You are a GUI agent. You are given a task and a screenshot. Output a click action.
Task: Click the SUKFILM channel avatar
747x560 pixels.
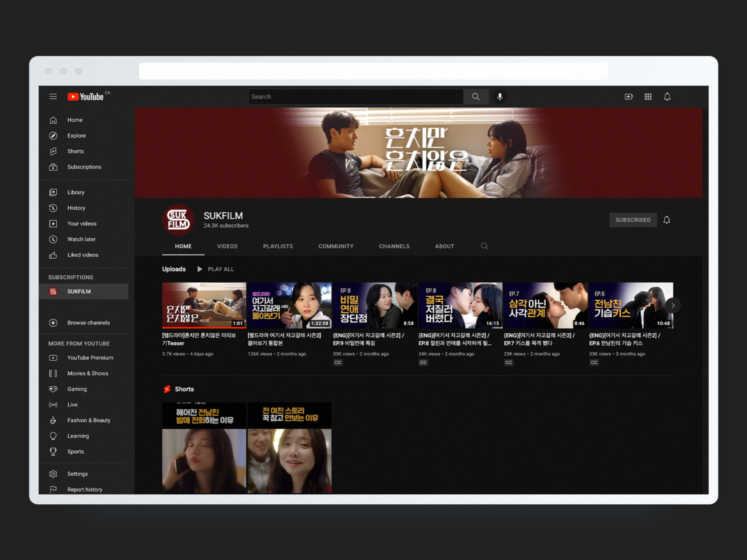tap(178, 220)
